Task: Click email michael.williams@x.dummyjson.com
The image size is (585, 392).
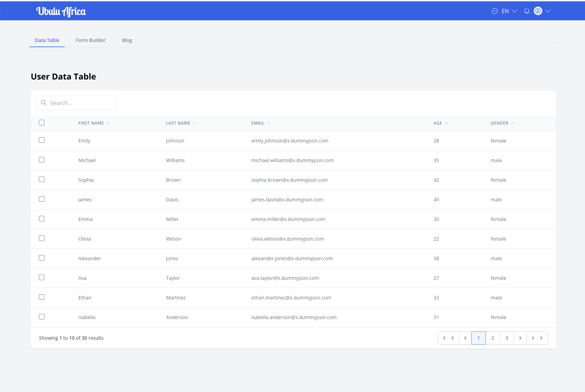Action: coord(292,160)
